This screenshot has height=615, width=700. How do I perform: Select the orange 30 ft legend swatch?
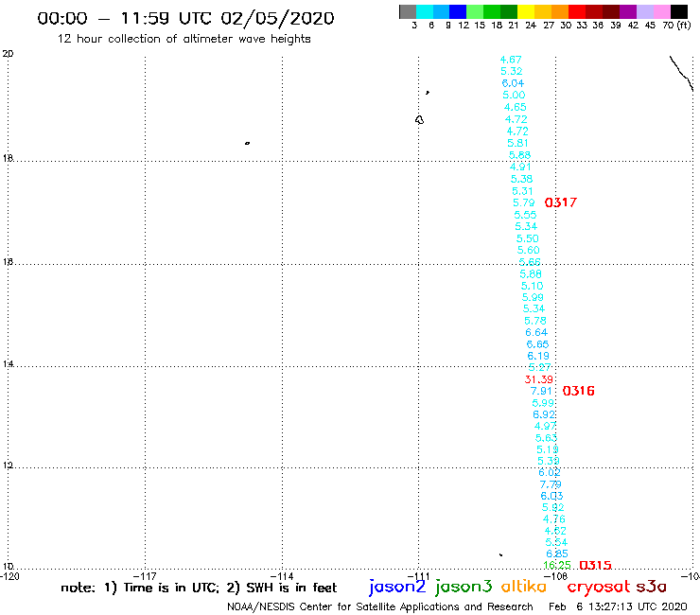click(559, 11)
